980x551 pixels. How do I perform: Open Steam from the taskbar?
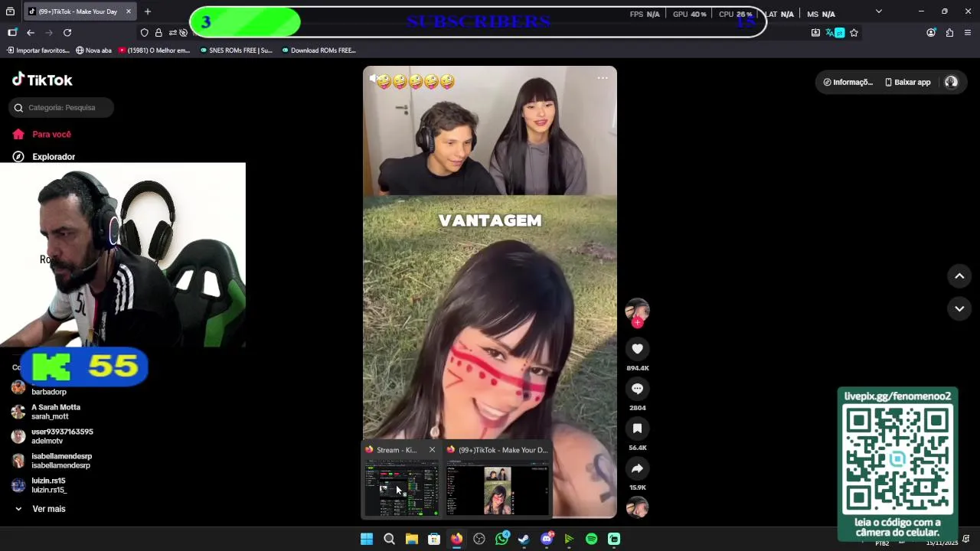524,539
